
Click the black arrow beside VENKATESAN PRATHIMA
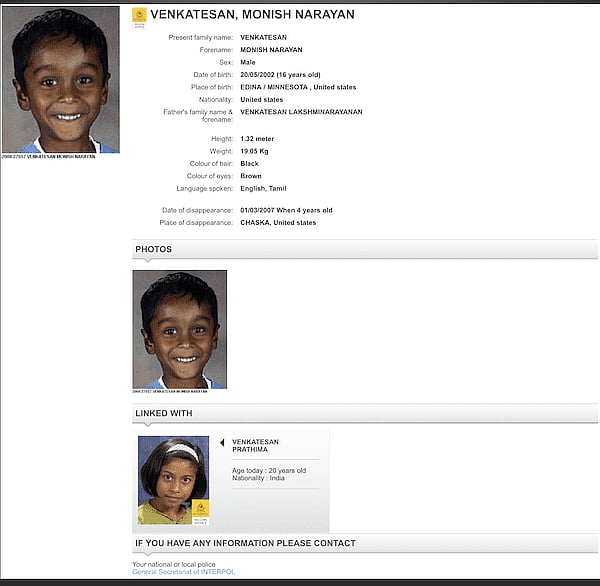pos(222,442)
